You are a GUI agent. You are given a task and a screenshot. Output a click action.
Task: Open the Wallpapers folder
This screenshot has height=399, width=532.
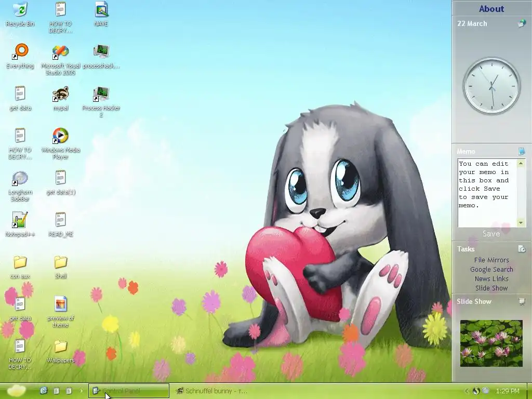tap(60, 351)
